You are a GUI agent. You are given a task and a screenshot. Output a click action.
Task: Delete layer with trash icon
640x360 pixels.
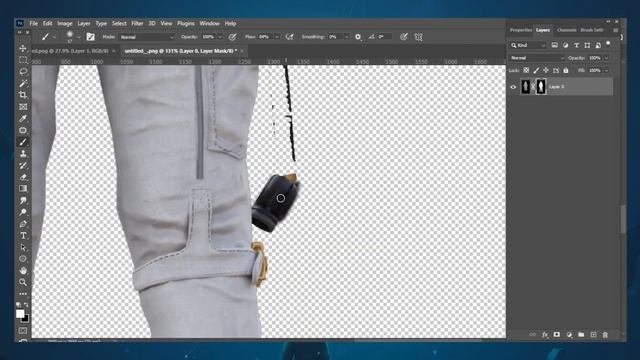tap(605, 335)
